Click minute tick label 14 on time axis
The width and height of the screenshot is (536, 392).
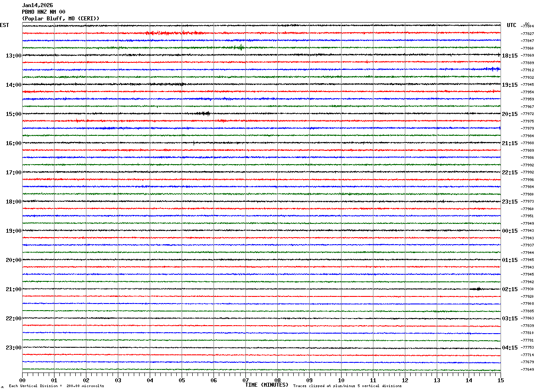469,380
